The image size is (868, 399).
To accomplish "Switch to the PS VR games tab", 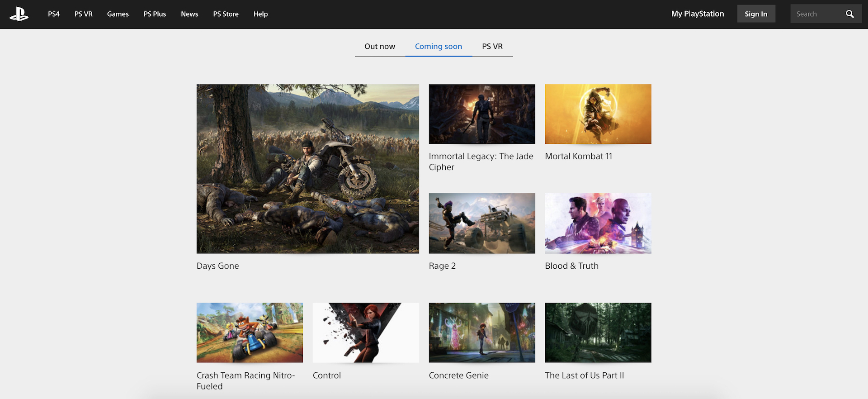I will tap(492, 47).
